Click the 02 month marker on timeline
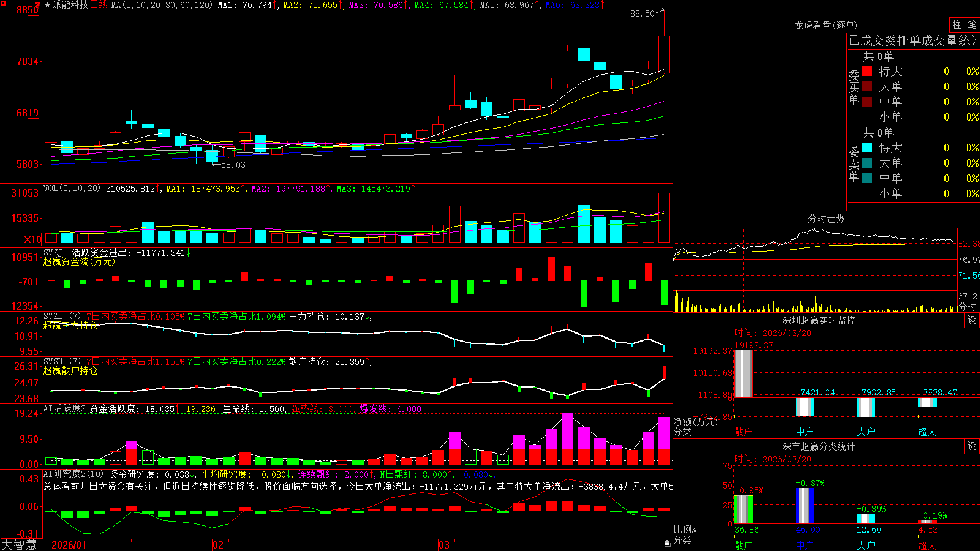Screen dimensions: 980x551 pyautogui.click(x=218, y=545)
